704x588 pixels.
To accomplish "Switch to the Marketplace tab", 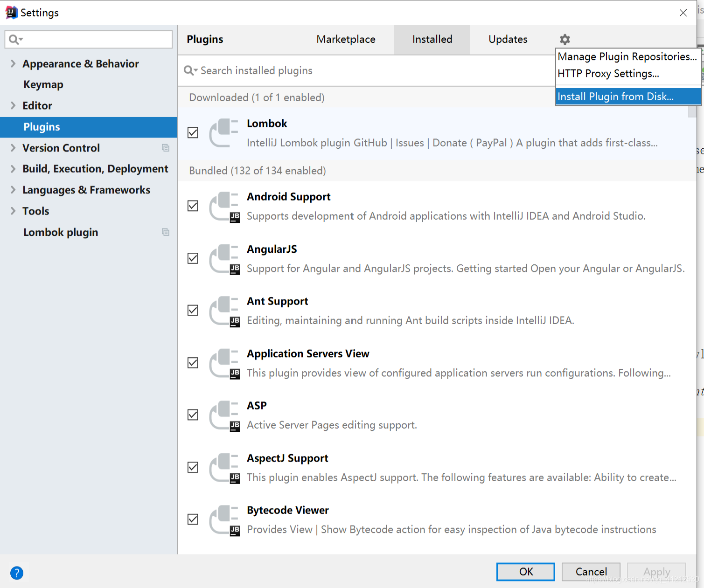I will [x=346, y=40].
